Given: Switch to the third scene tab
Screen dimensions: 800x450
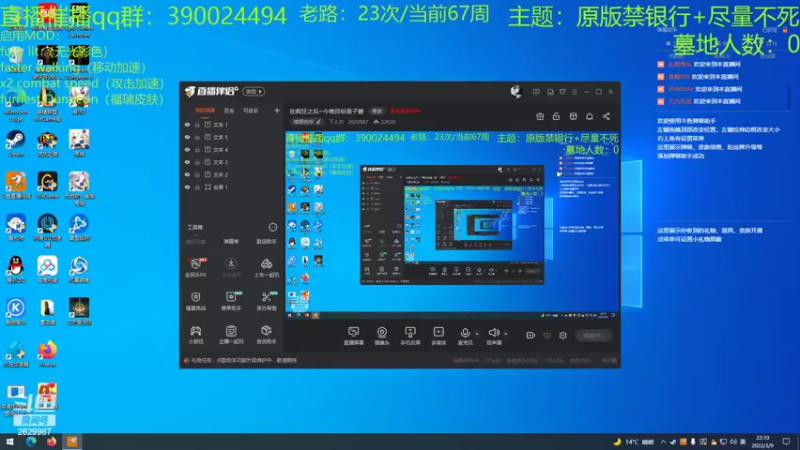Looking at the screenshot, I should [x=251, y=110].
